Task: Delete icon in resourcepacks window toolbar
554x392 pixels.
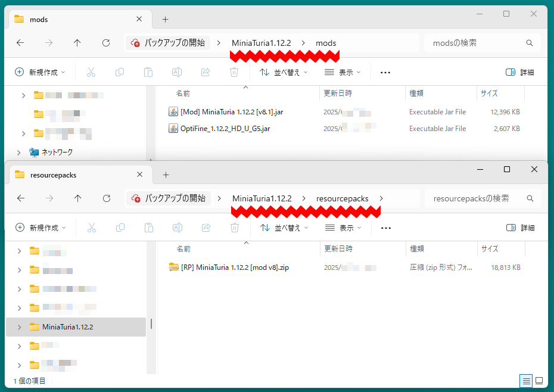Action: click(x=235, y=228)
